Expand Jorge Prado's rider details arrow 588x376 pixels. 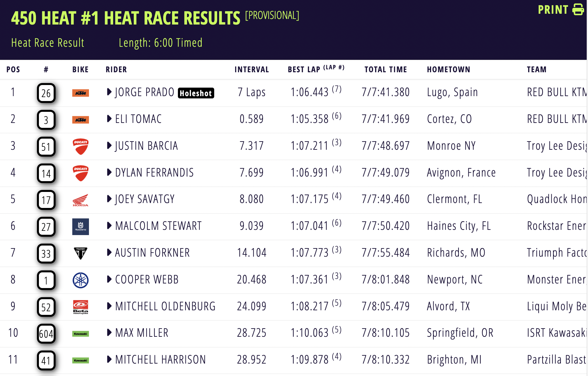tap(109, 92)
